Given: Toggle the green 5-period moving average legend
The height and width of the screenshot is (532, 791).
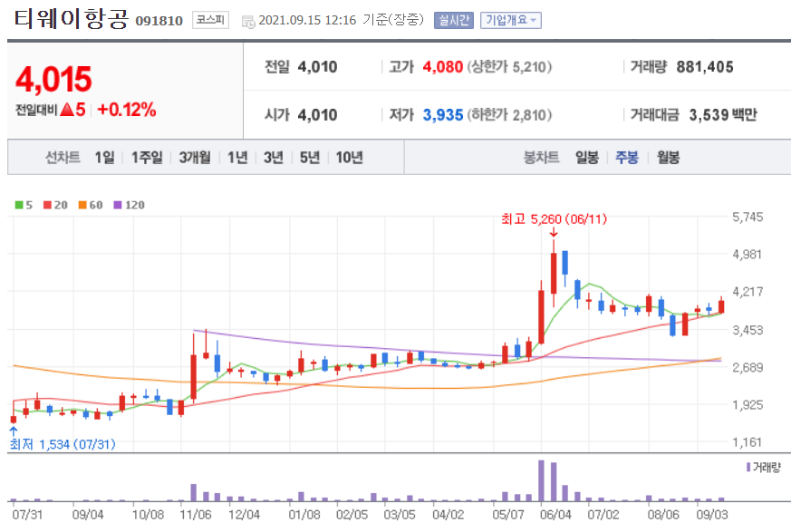Looking at the screenshot, I should [x=23, y=204].
